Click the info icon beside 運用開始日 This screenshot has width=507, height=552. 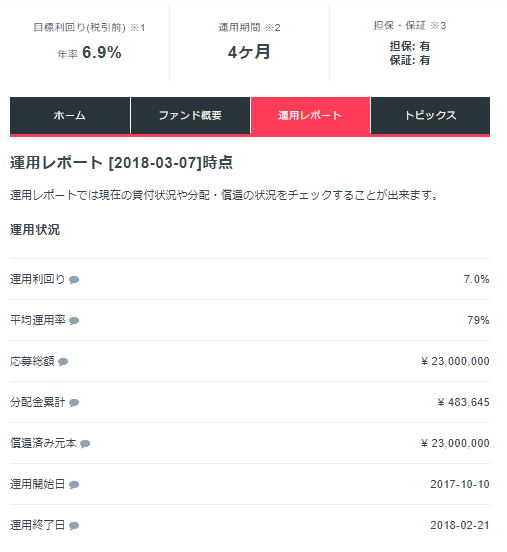[74, 485]
